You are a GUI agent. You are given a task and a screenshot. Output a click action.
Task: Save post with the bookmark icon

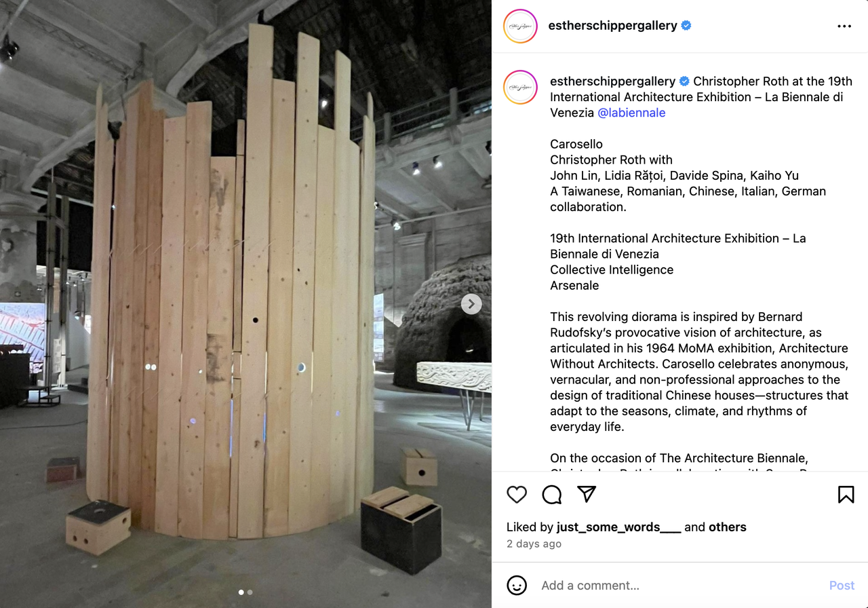click(846, 495)
